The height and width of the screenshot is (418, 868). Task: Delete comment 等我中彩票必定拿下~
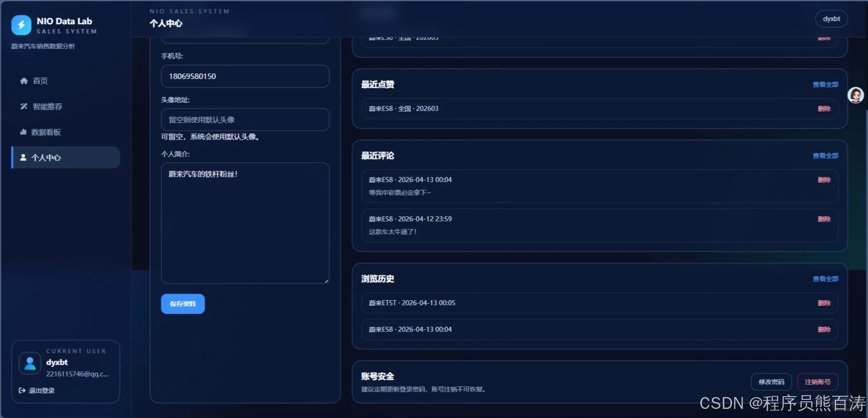click(824, 180)
